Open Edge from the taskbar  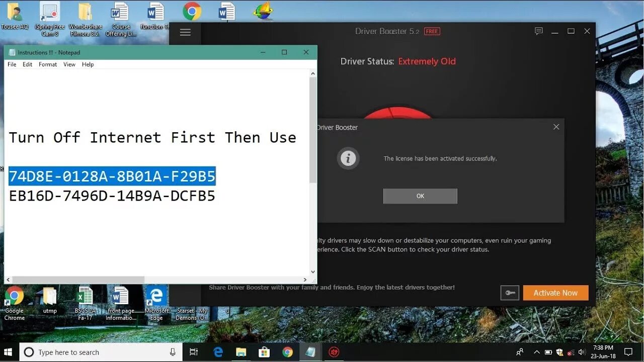[x=218, y=352]
